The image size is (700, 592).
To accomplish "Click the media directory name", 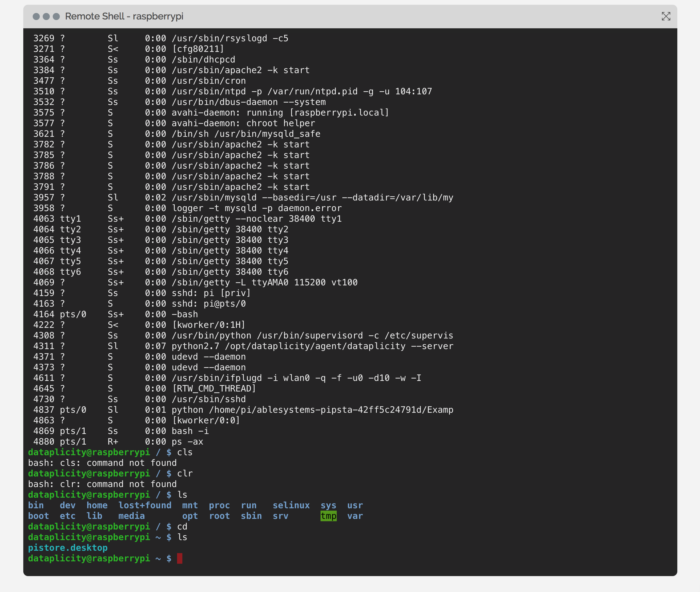I will pyautogui.click(x=131, y=516).
